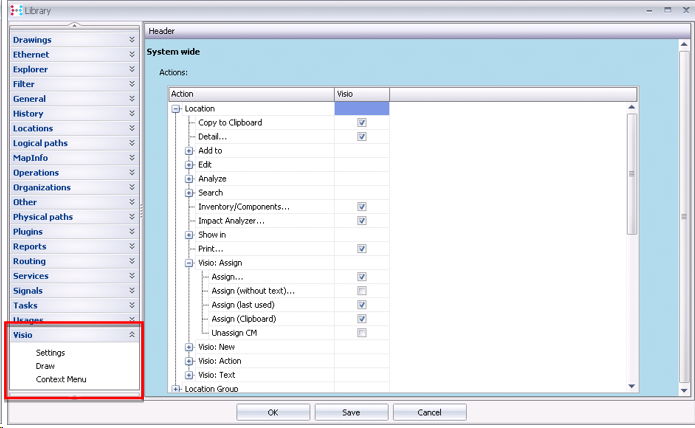This screenshot has height=428, width=695.
Task: Select the highlighted Visio cell for Location
Action: [362, 109]
